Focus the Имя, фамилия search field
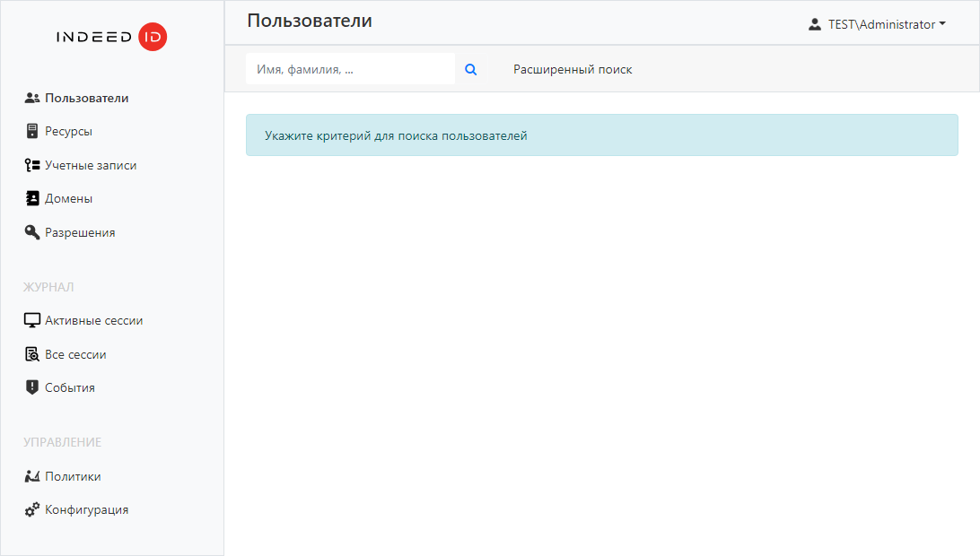The width and height of the screenshot is (980, 556). [350, 70]
